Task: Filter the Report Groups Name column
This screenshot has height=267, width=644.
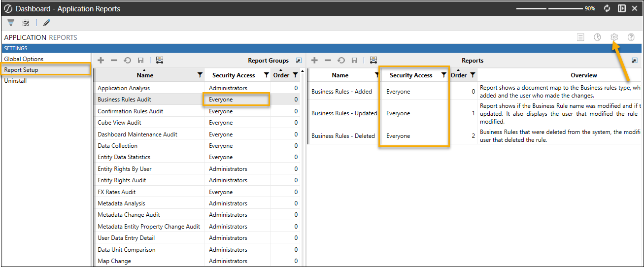Action: click(200, 75)
